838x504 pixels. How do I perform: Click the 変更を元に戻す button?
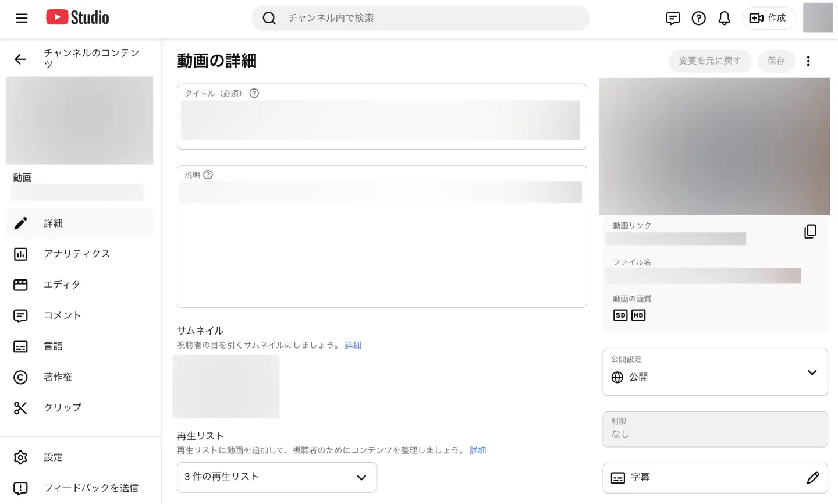(x=709, y=61)
